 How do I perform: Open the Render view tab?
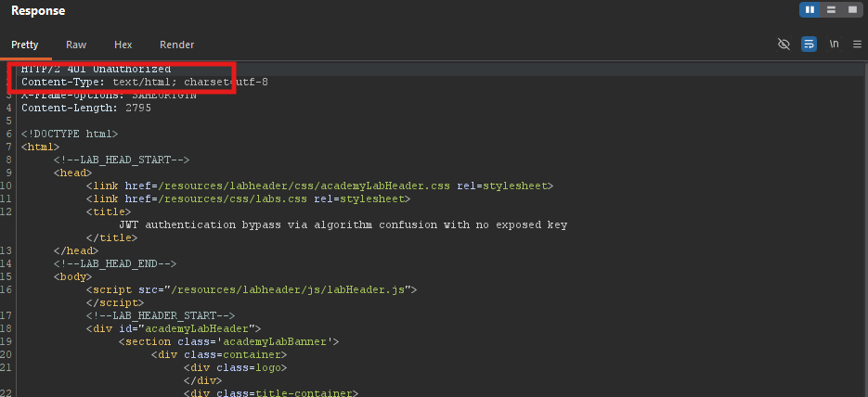click(176, 45)
